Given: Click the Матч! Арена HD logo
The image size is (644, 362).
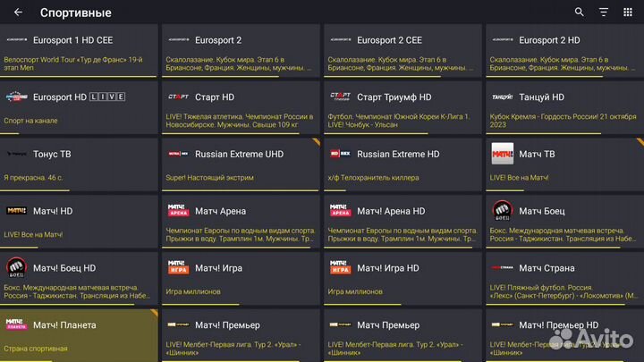Looking at the screenshot, I should tap(341, 210).
